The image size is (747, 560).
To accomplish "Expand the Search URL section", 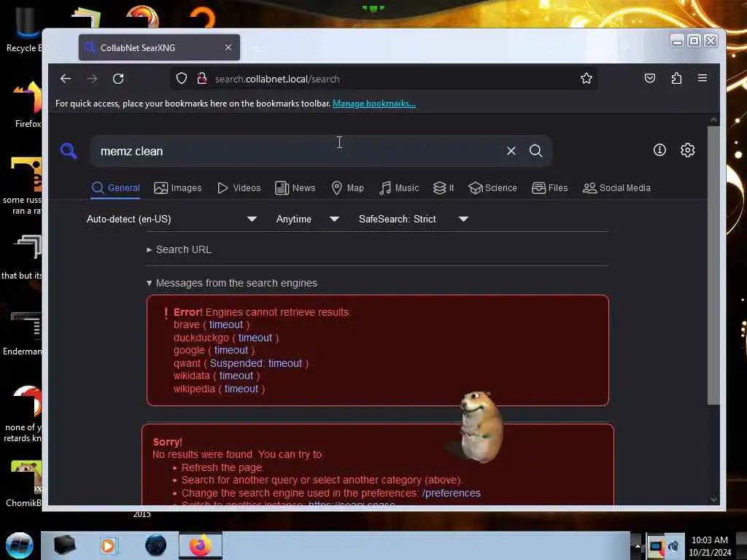I will (179, 249).
